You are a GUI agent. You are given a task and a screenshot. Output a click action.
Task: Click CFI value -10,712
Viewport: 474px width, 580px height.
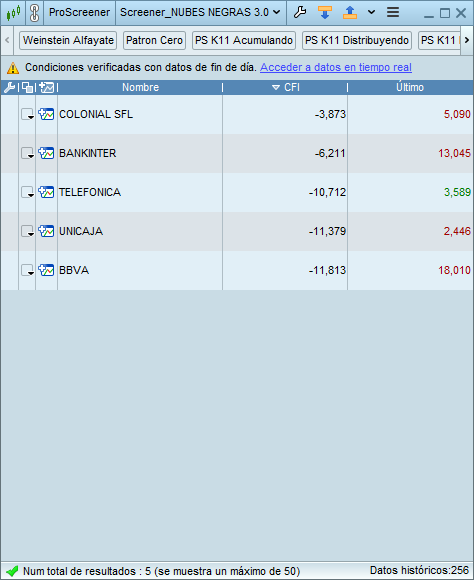tap(327, 192)
